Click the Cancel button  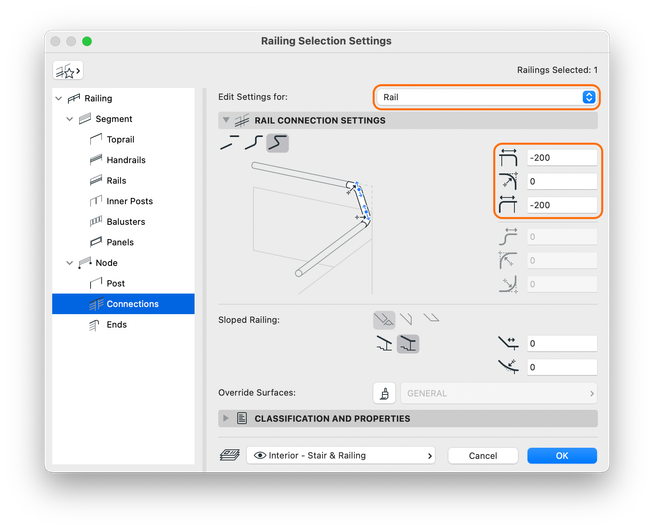pyautogui.click(x=483, y=456)
